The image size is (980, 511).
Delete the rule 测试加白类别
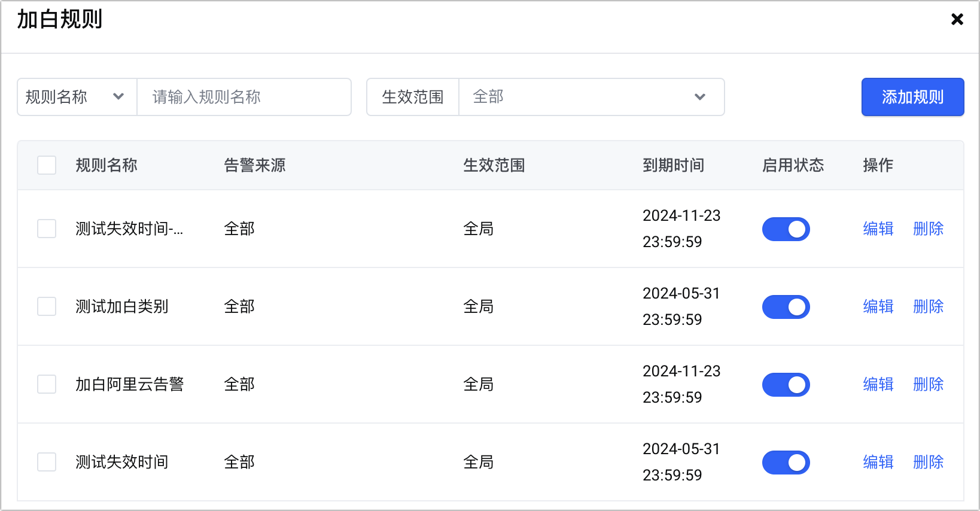click(x=929, y=306)
